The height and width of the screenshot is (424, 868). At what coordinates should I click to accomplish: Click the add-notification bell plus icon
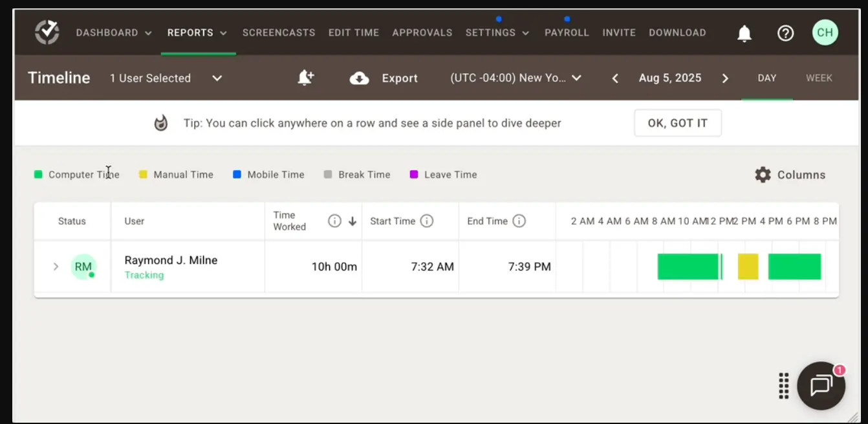coord(305,78)
